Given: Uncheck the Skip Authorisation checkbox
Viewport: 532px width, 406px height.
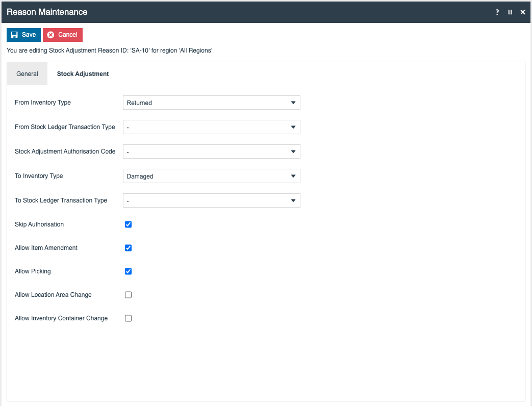Looking at the screenshot, I should [129, 224].
